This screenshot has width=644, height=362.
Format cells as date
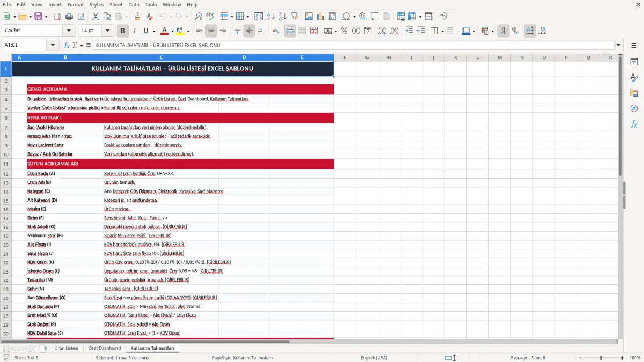click(368, 31)
